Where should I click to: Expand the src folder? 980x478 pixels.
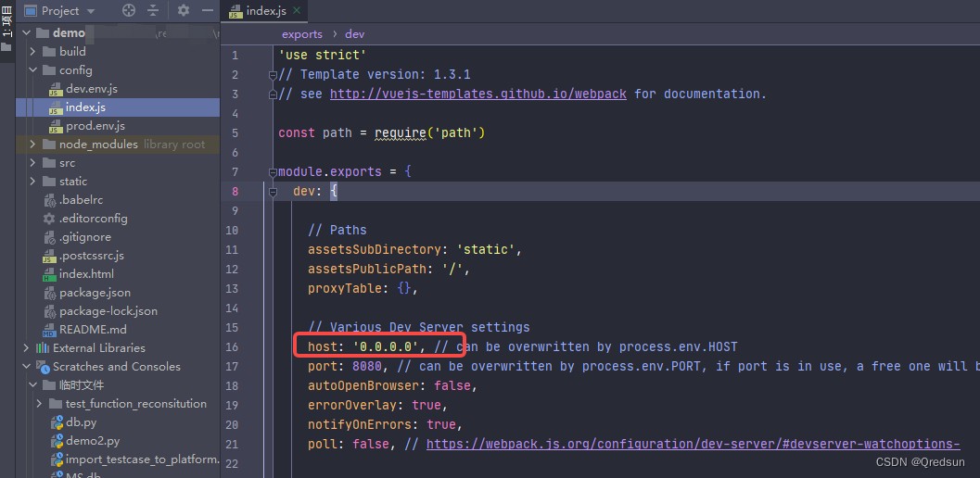[x=33, y=163]
